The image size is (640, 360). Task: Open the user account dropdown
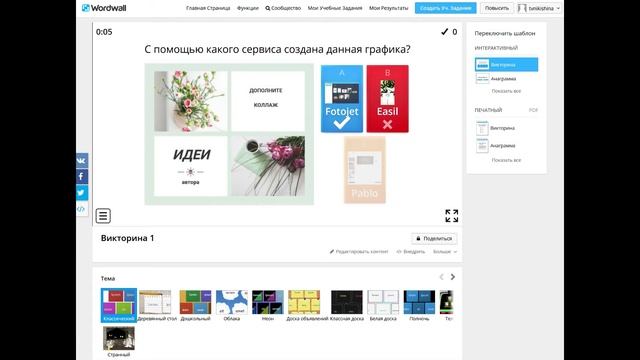pos(539,8)
